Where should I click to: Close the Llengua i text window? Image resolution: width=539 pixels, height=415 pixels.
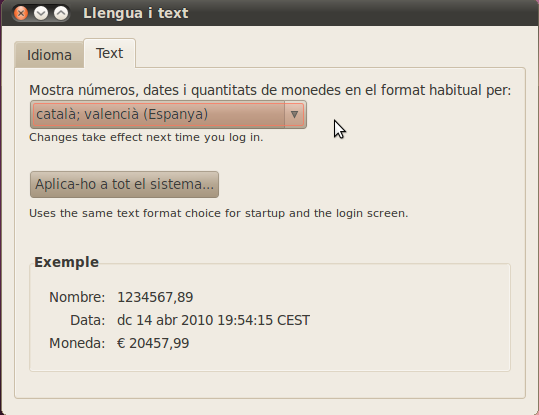(x=21, y=13)
